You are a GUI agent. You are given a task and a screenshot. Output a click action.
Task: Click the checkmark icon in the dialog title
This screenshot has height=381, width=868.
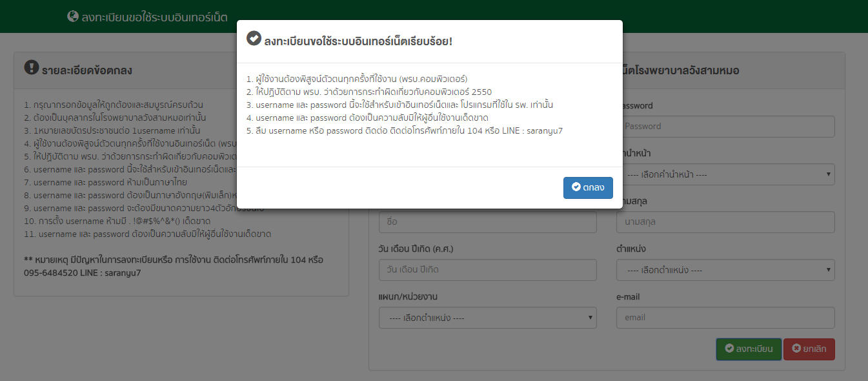click(254, 39)
